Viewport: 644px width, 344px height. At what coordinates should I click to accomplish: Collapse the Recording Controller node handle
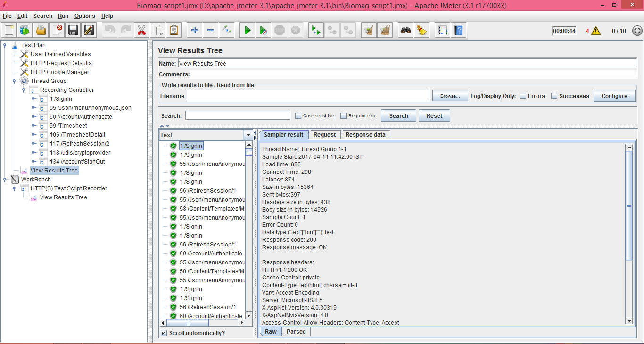[x=24, y=90]
